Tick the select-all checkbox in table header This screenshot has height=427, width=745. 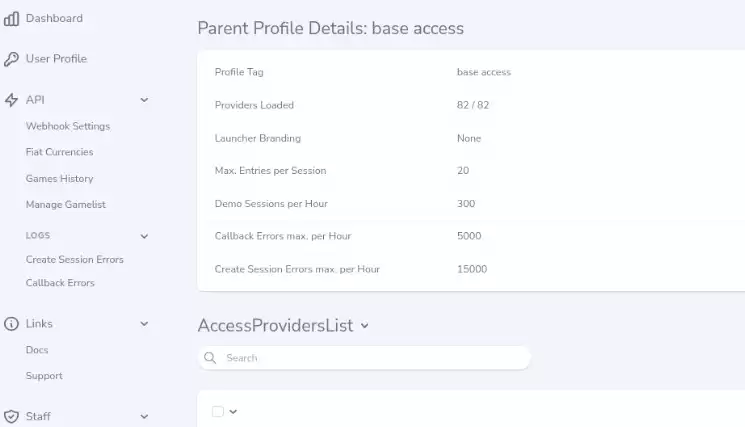pyautogui.click(x=218, y=411)
